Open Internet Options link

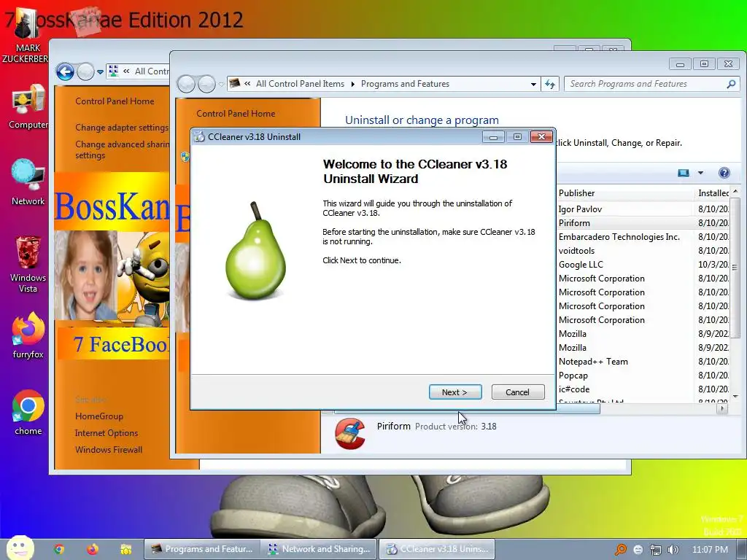(107, 433)
